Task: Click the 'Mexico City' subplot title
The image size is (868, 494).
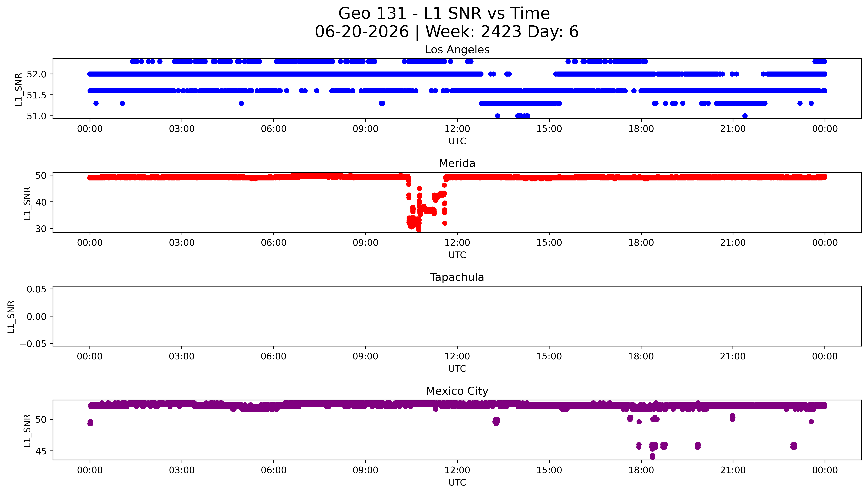Action: [x=457, y=391]
